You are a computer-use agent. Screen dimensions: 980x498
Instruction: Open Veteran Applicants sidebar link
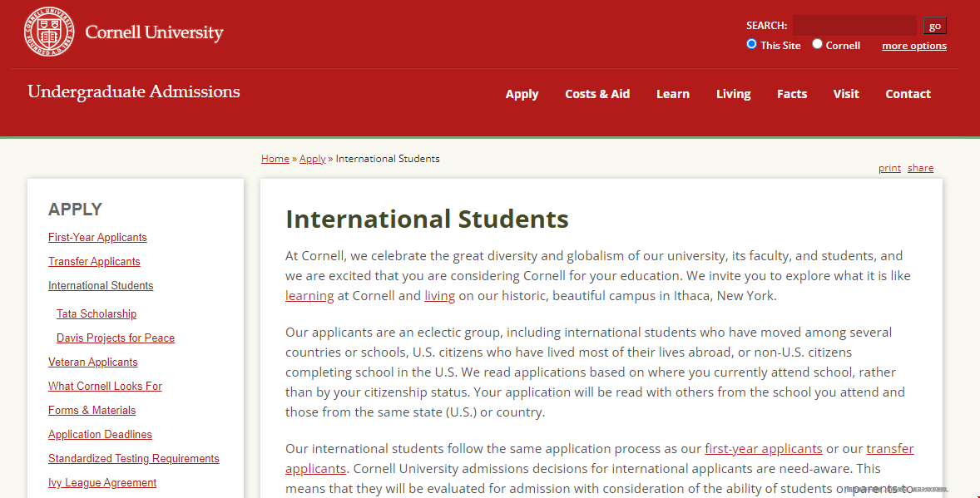click(x=93, y=362)
